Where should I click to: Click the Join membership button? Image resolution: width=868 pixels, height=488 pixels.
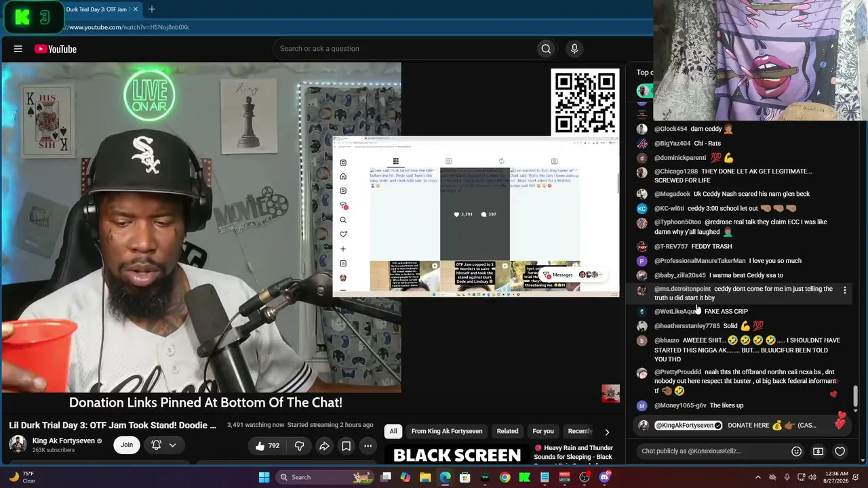(x=127, y=445)
